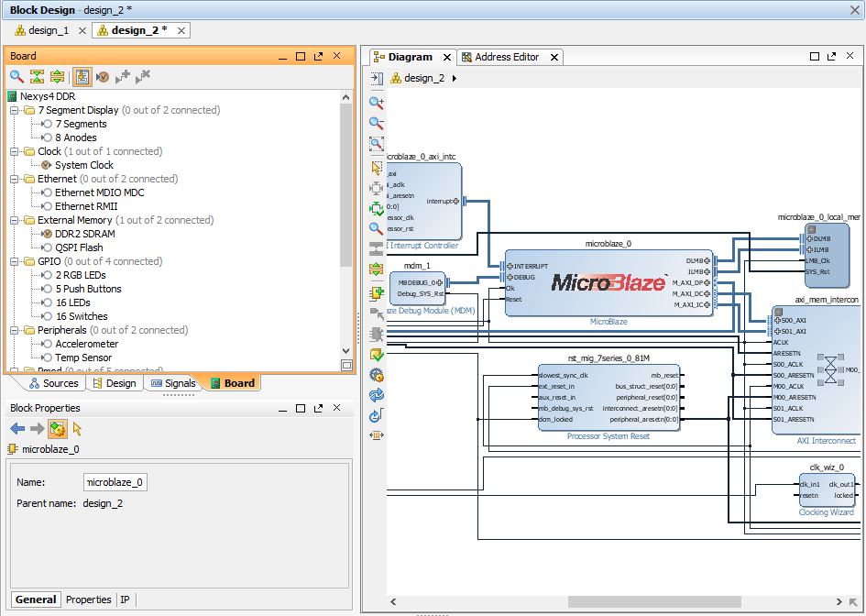Click the Zoom In icon in diagram toolbar
The height and width of the screenshot is (616, 866).
coord(377,102)
